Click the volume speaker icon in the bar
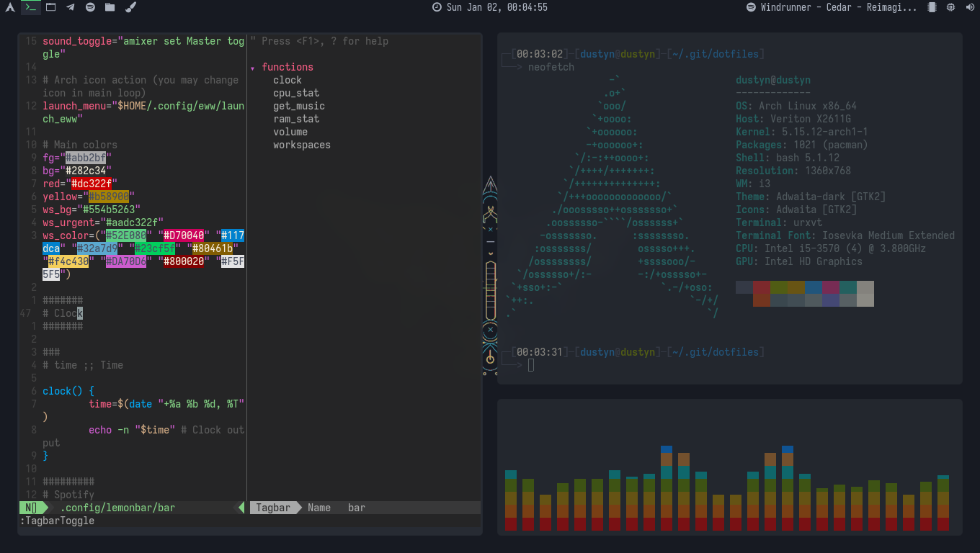Viewport: 980px width, 553px height. coord(970,7)
